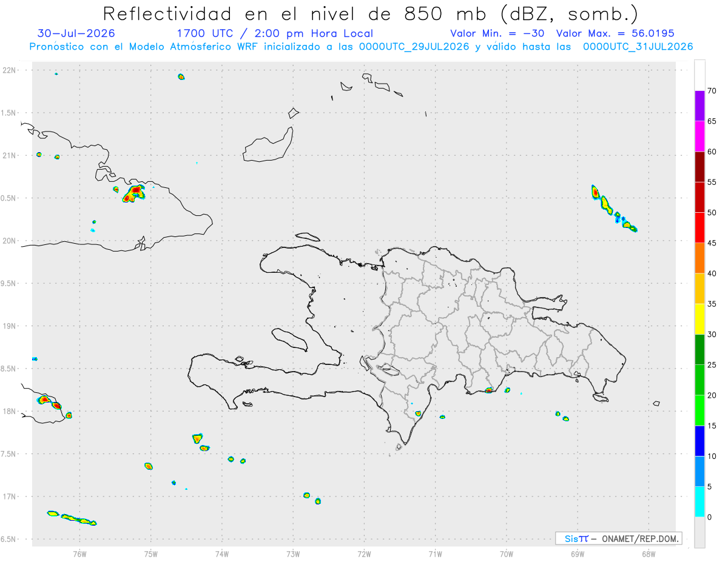Click the '75W' longitude label
The height and width of the screenshot is (562, 728).
(x=151, y=554)
